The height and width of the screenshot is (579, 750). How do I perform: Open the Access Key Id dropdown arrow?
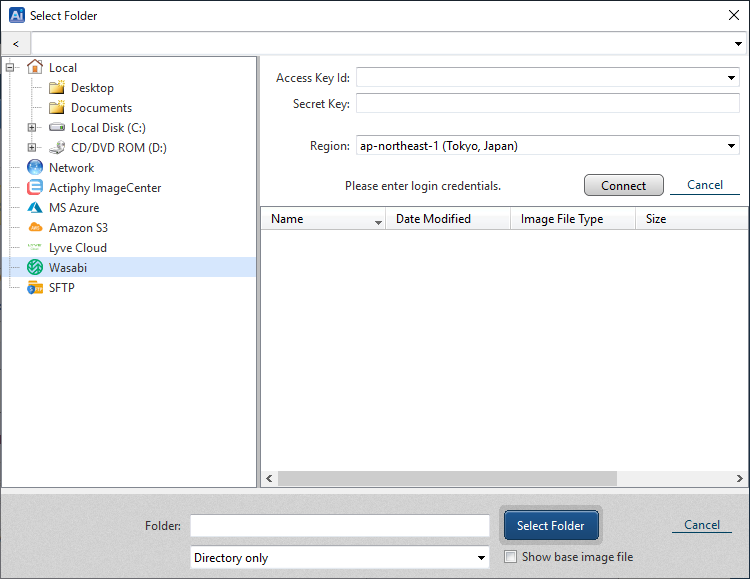click(x=732, y=77)
